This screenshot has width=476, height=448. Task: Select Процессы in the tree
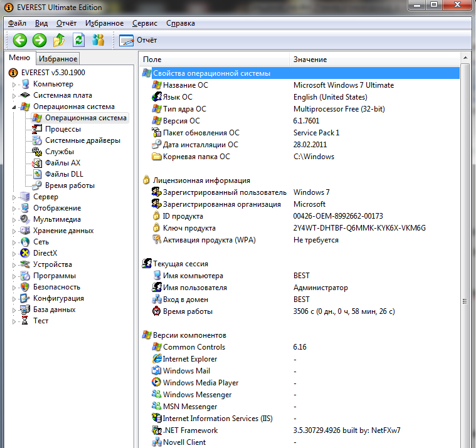coord(63,129)
